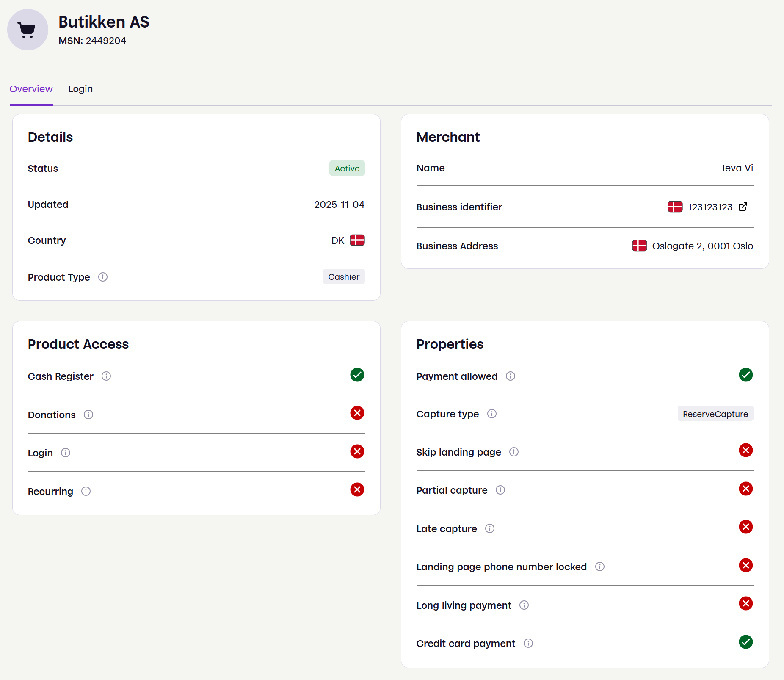Toggle the Cash Register green checkmark

pos(357,375)
